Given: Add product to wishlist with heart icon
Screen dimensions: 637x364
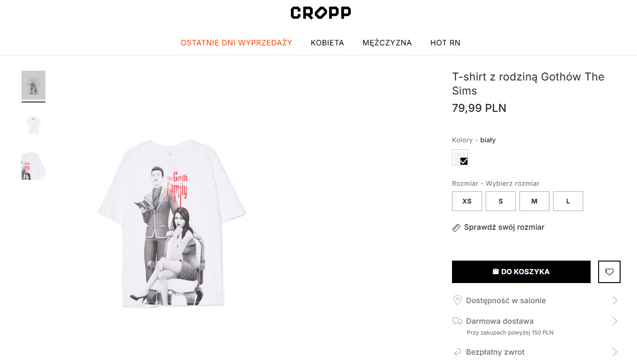Looking at the screenshot, I should (609, 272).
